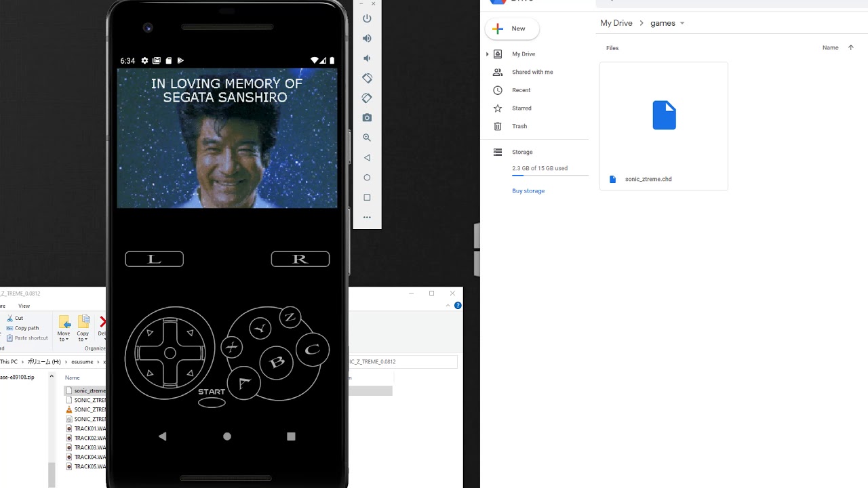The image size is (868, 488).
Task: Open the emulator extended controls three dots
Action: click(367, 218)
